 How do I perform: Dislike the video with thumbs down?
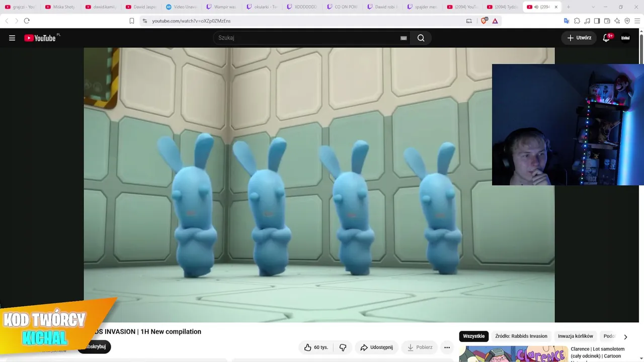[x=343, y=347]
